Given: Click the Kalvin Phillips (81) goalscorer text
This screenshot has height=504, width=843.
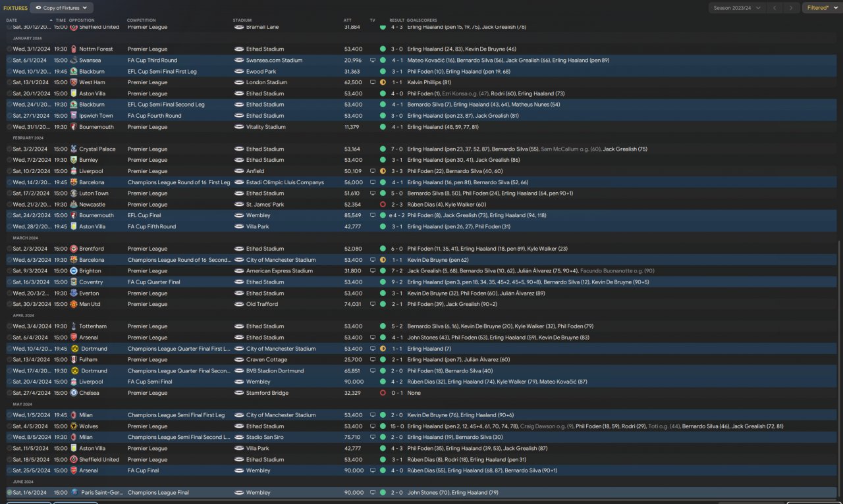Looking at the screenshot, I should point(429,82).
